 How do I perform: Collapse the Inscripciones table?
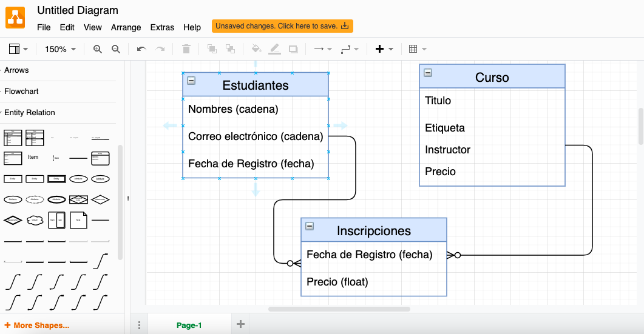310,226
